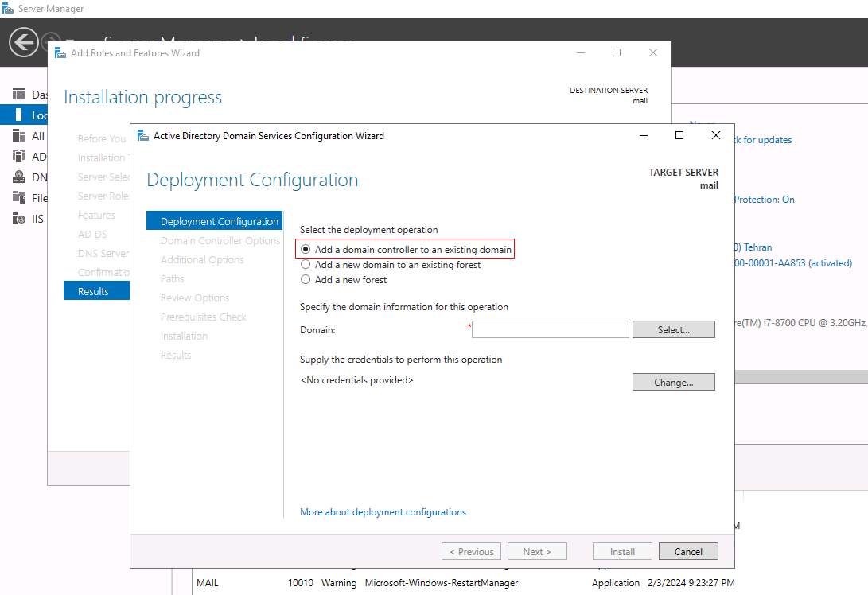The width and height of the screenshot is (868, 595).
Task: Click the Change... credentials button
Action: [x=673, y=382]
